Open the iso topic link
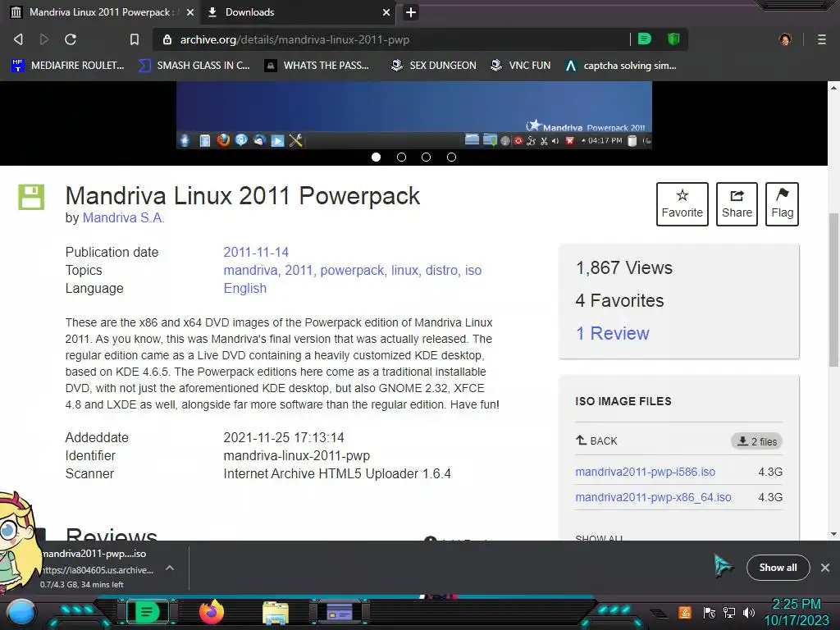This screenshot has width=840, height=630. tap(473, 270)
